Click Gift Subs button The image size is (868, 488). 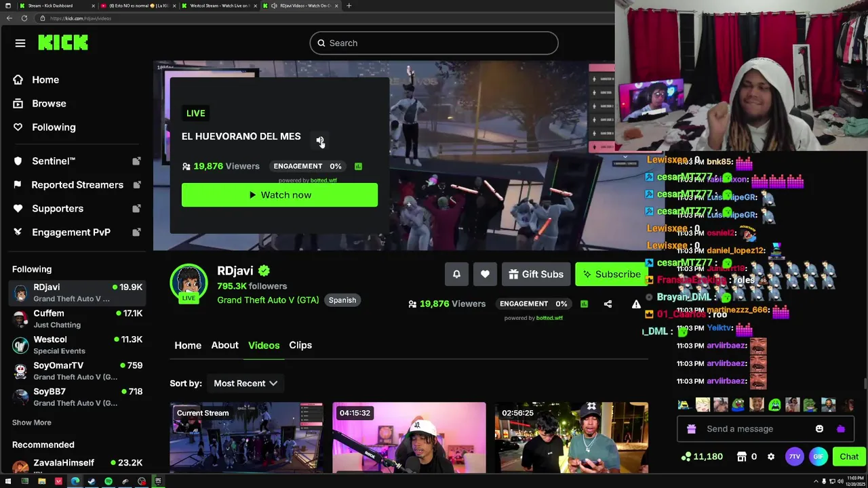tap(536, 274)
